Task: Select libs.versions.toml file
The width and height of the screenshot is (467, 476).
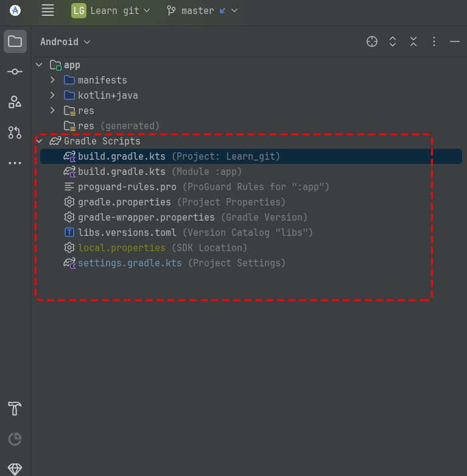Action: click(127, 232)
